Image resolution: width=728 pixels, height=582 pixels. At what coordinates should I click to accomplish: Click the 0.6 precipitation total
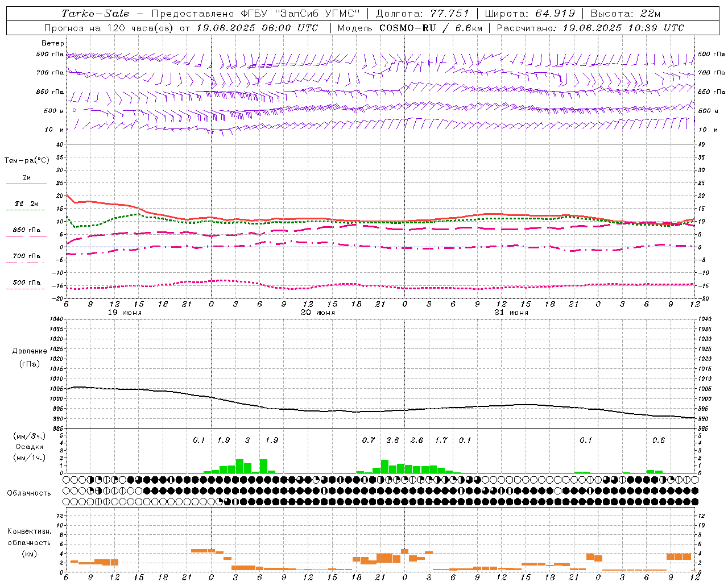[x=659, y=440]
